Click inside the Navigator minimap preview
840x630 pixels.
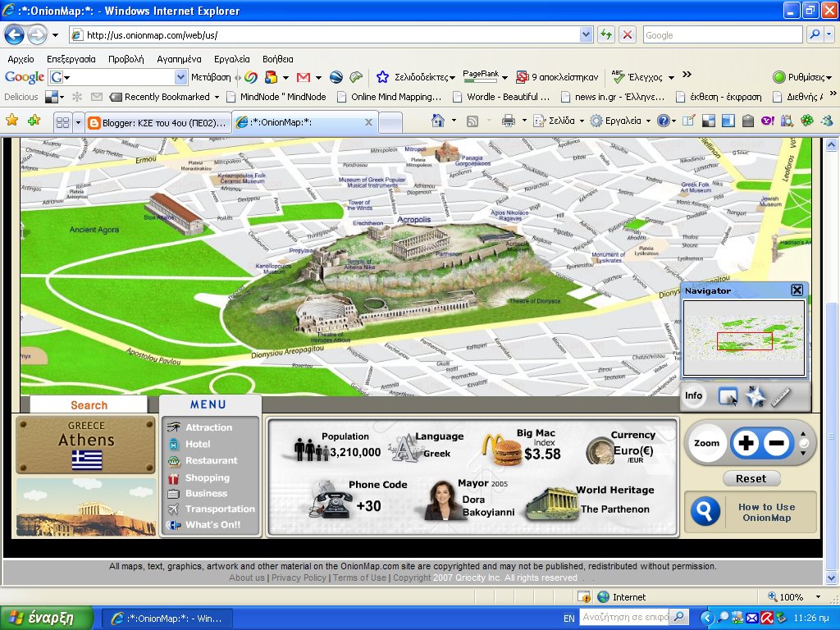(743, 338)
